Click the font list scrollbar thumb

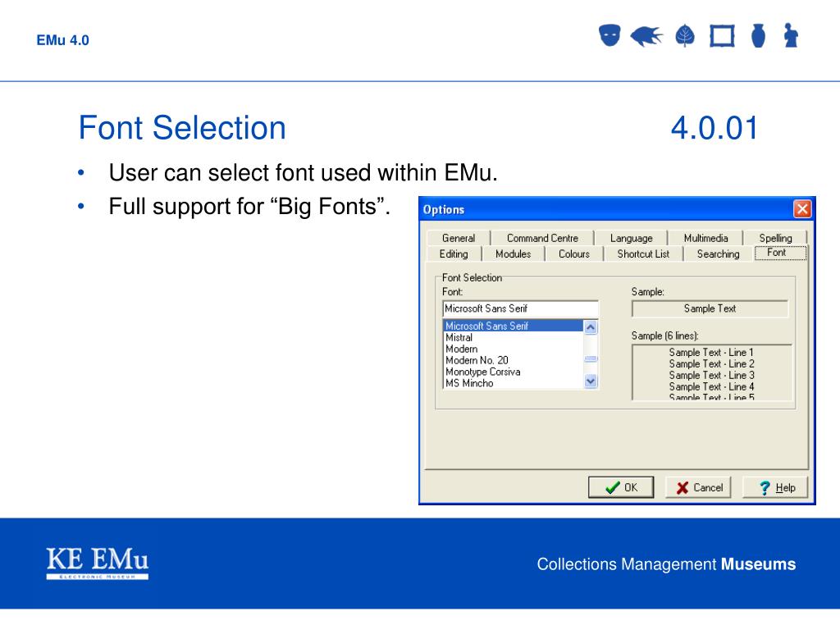coord(591,359)
